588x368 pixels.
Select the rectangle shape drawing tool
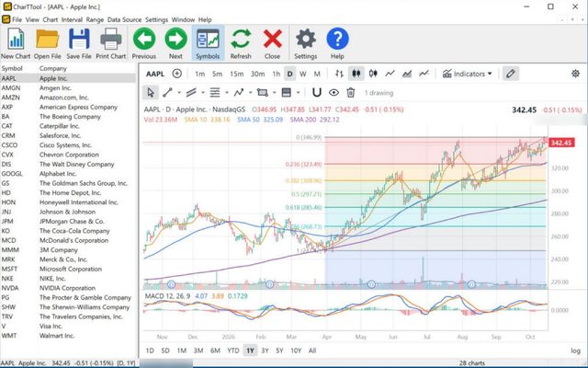pyautogui.click(x=263, y=92)
